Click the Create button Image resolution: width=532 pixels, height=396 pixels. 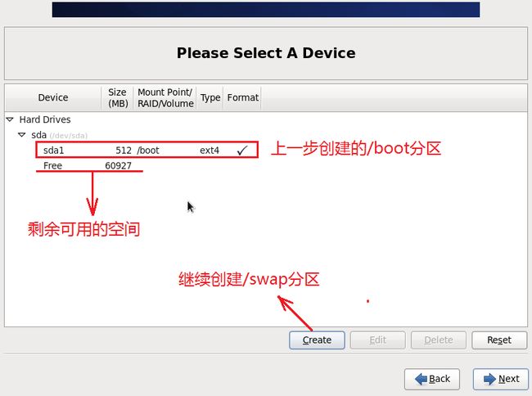coord(317,340)
